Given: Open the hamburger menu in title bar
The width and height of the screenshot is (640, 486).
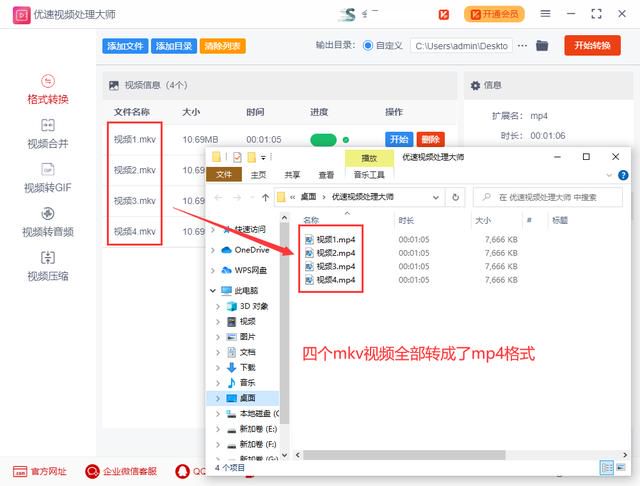Looking at the screenshot, I should coord(545,13).
